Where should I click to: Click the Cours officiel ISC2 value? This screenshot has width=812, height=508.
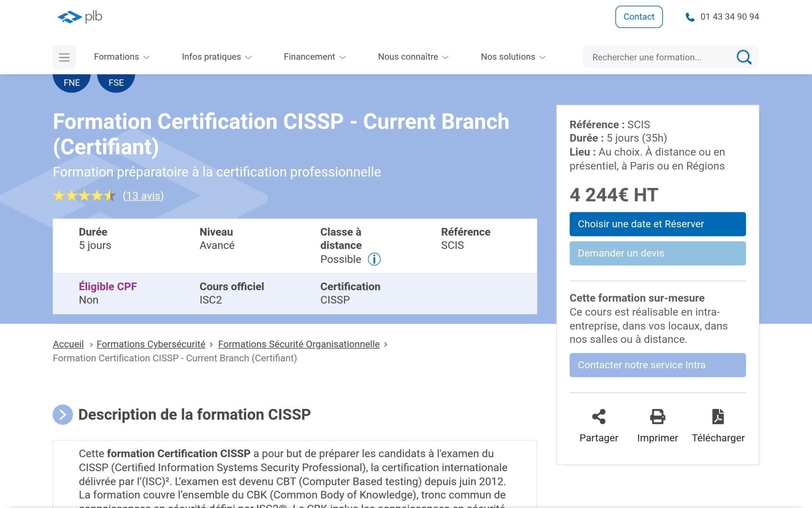point(211,300)
